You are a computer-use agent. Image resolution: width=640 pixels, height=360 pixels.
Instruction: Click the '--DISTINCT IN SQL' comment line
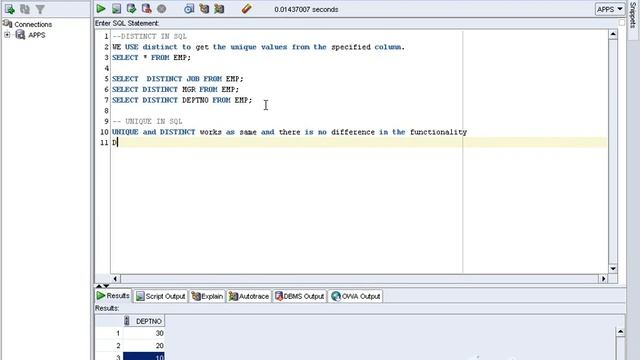point(149,36)
